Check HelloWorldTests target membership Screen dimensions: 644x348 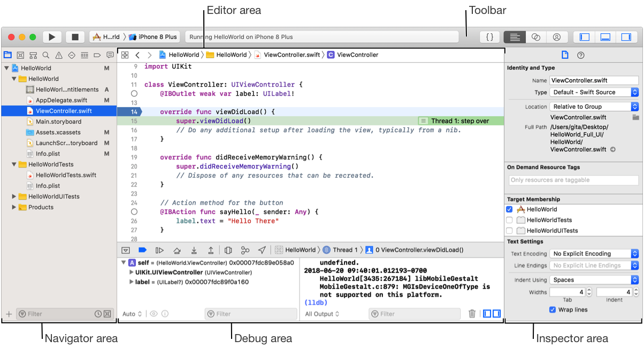[509, 220]
